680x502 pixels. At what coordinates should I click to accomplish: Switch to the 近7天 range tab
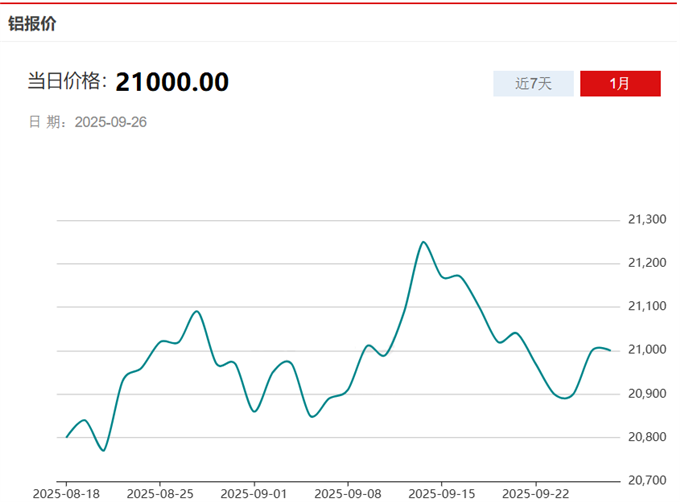click(x=533, y=84)
